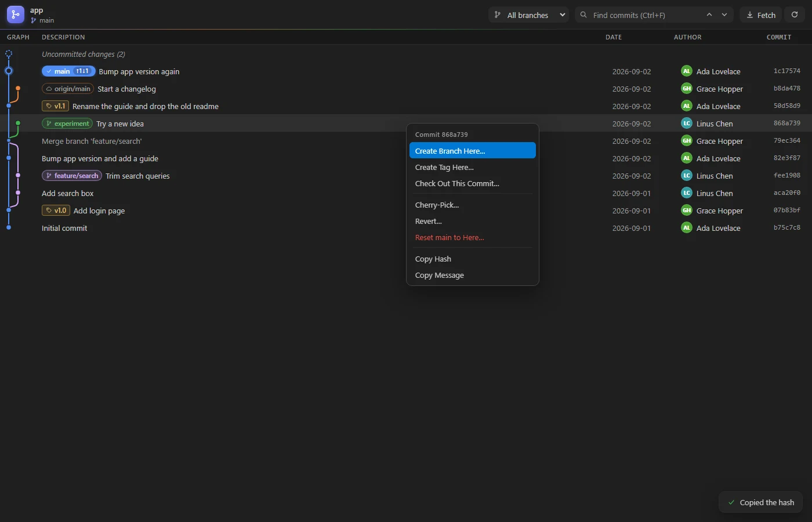812x522 pixels.
Task: Click the purple graph node for Trim search queries
Action: pyautogui.click(x=18, y=176)
